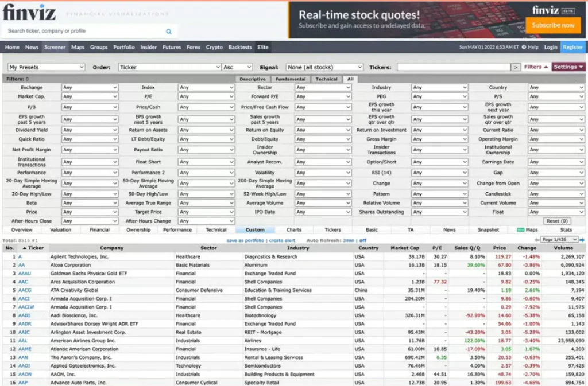Viewport: 588px width, 386px height.
Task: Open the Country filter dropdown
Action: click(556, 87)
